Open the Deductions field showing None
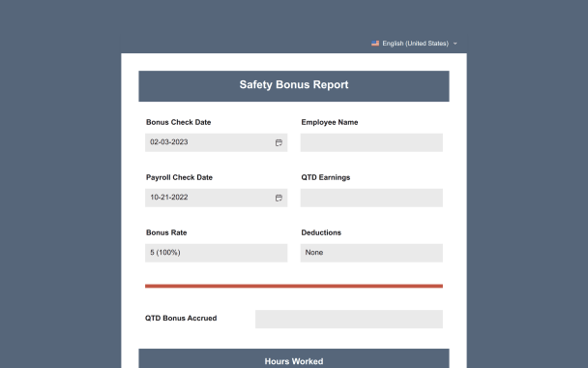The height and width of the screenshot is (368, 588). 371,253
